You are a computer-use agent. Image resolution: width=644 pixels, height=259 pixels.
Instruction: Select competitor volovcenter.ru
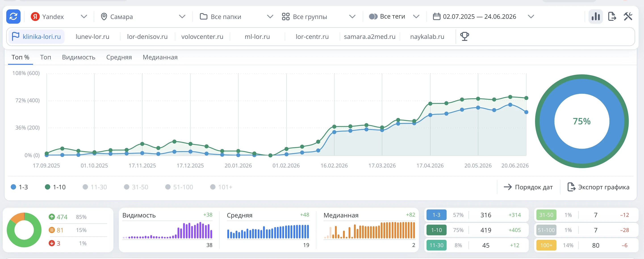(x=202, y=36)
